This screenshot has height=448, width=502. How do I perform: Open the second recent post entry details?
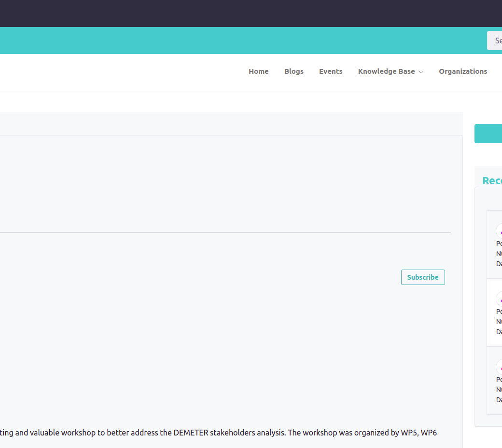pyautogui.click(x=499, y=322)
